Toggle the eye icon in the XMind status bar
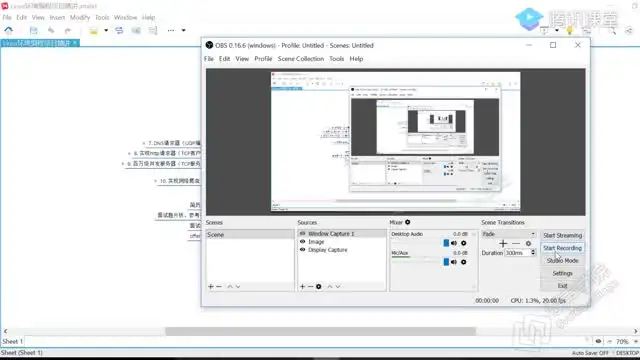The width and height of the screenshot is (640, 360). click(598, 341)
